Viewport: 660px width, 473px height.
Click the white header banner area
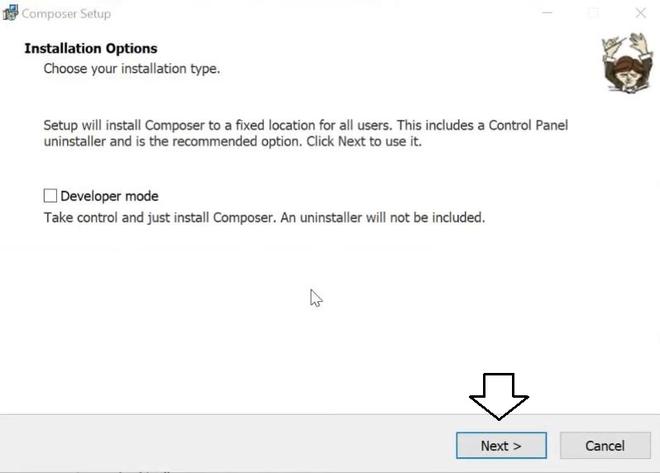(400, 60)
